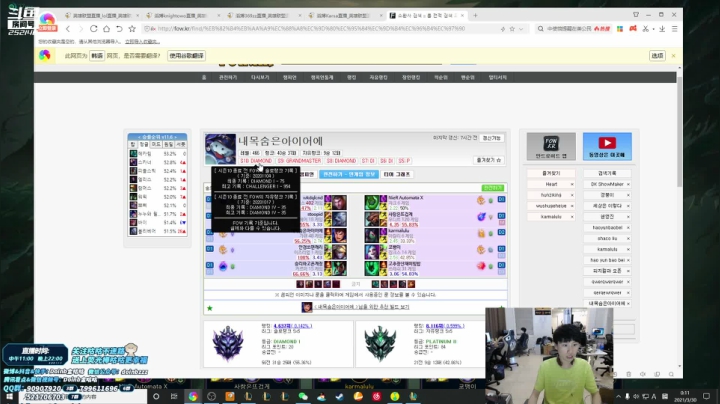Image resolution: width=720 pixels, height=404 pixels.
Task: Select the 정글 tab in win-rate ranking panel
Action: (x=144, y=145)
